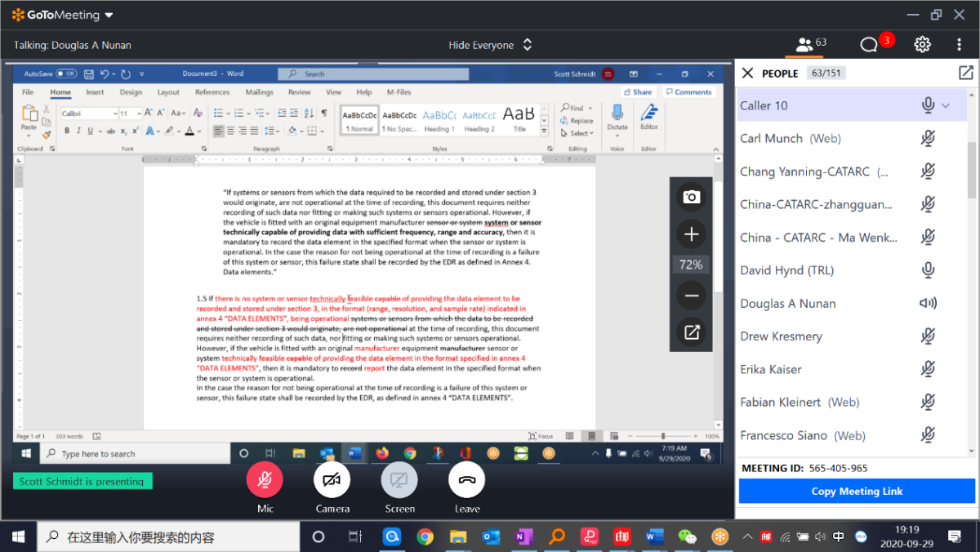Select Douglas A Nunan in the attendee list
Image resolution: width=980 pixels, height=552 pixels.
tap(787, 303)
